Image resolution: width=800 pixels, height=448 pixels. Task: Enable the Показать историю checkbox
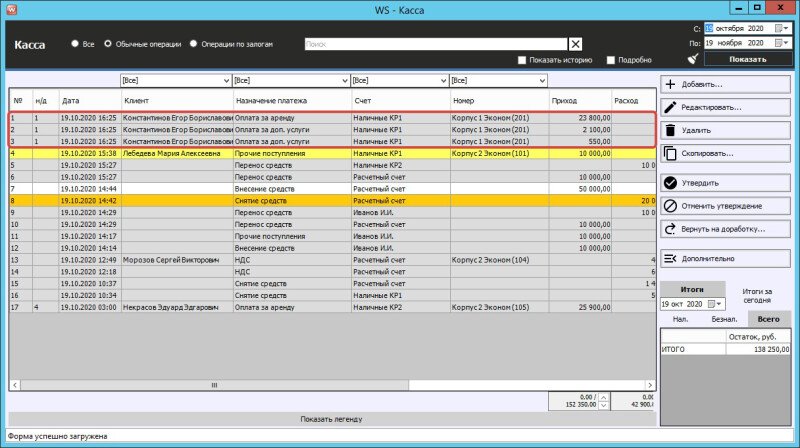coord(522,60)
